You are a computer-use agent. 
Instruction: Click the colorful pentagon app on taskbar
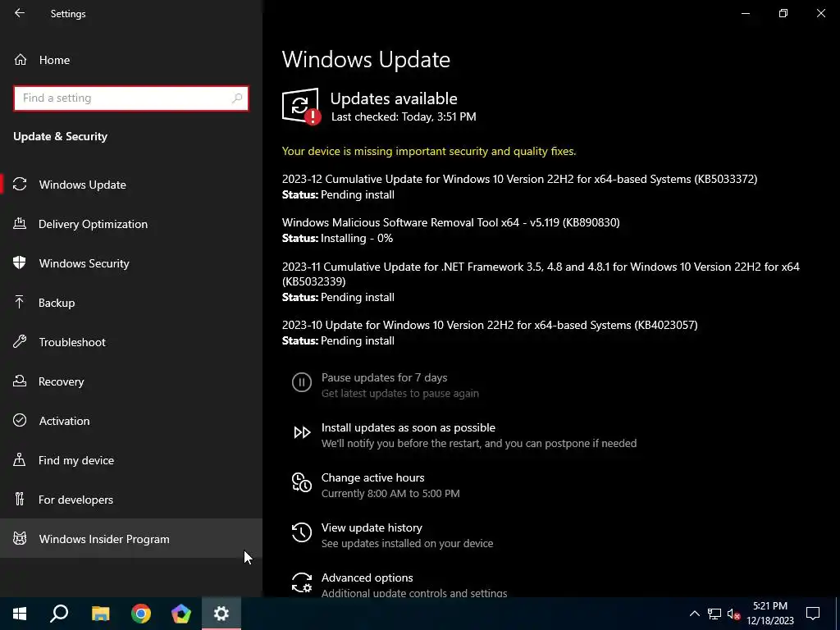click(181, 614)
